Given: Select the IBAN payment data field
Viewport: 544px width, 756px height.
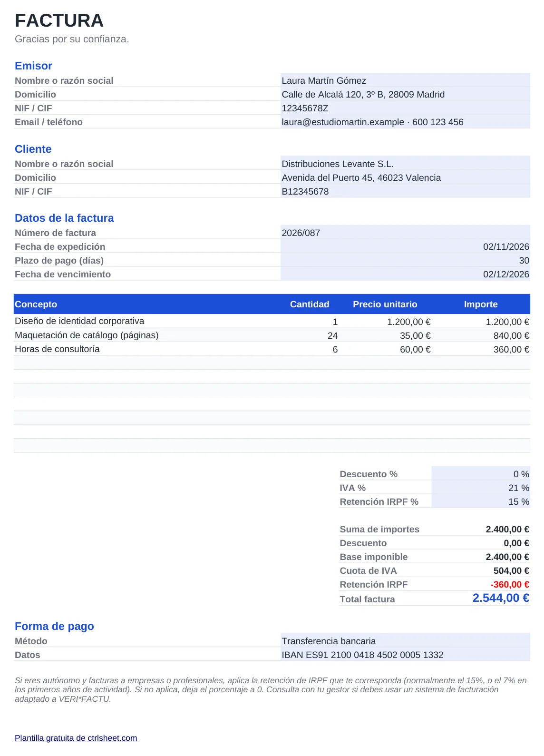Looking at the screenshot, I should [x=405, y=655].
